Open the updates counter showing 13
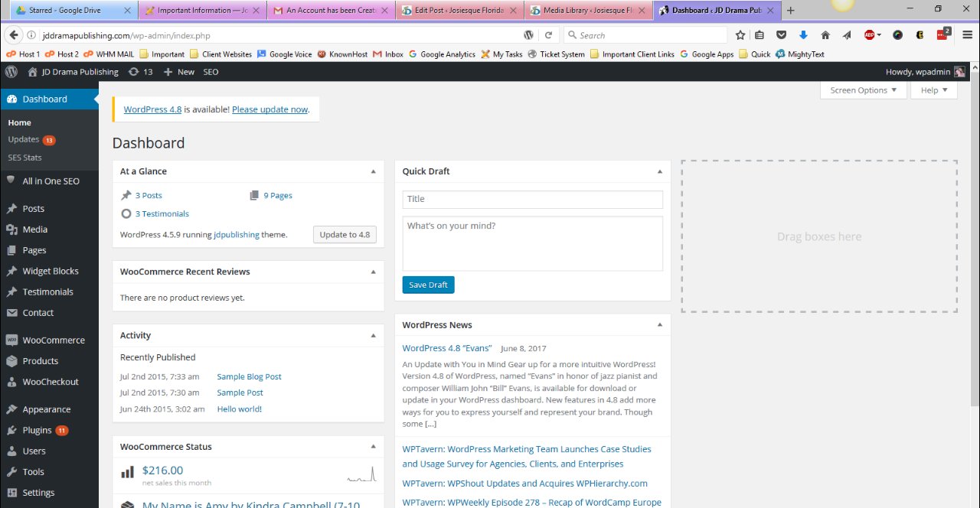Image resolution: width=980 pixels, height=508 pixels. coord(141,71)
